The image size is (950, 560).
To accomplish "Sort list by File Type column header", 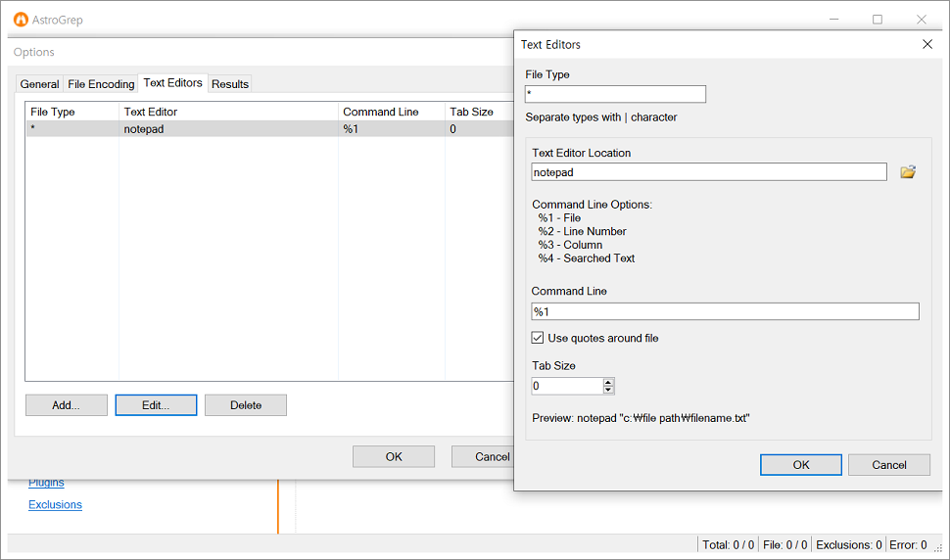I will click(x=71, y=112).
